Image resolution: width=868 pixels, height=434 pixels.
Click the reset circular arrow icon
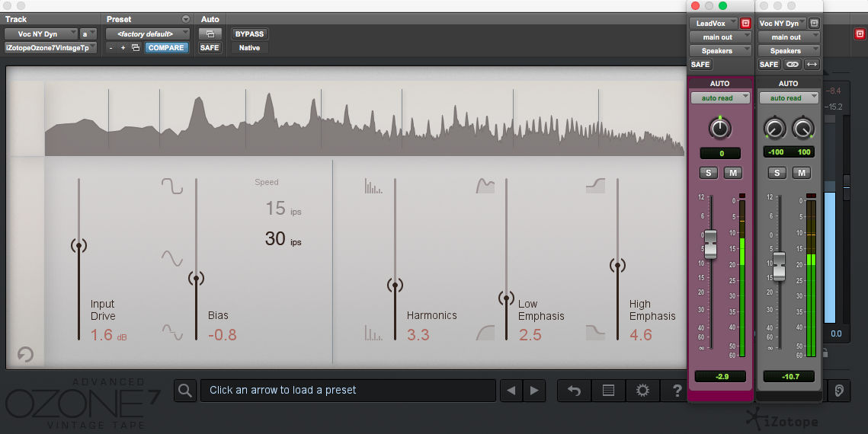[25, 354]
